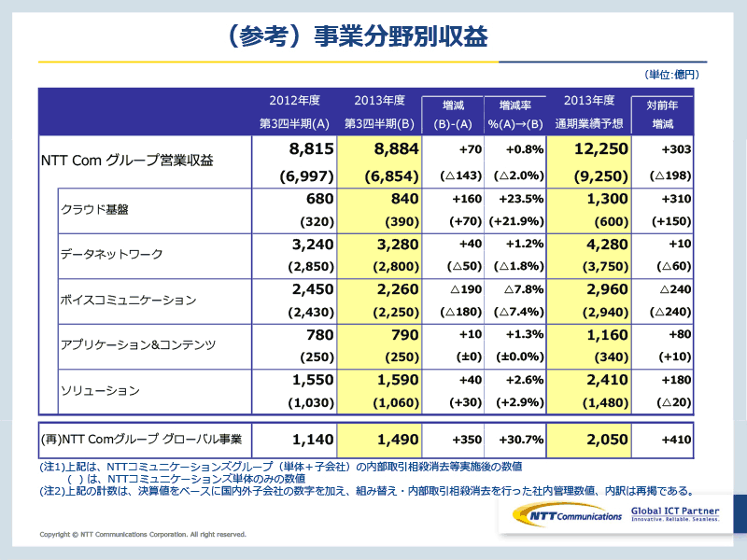Click the rate (±0.0%)

[520, 357]
